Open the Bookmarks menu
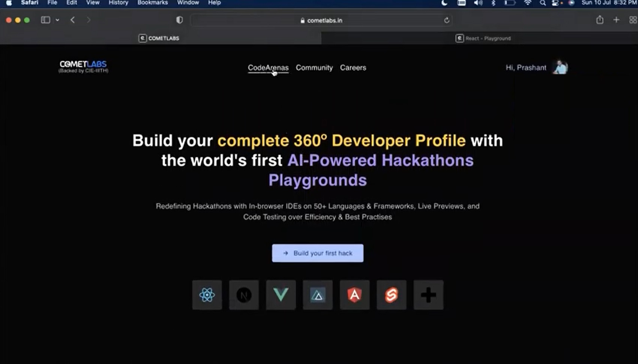Viewport: 638px width, 364px height. [152, 3]
